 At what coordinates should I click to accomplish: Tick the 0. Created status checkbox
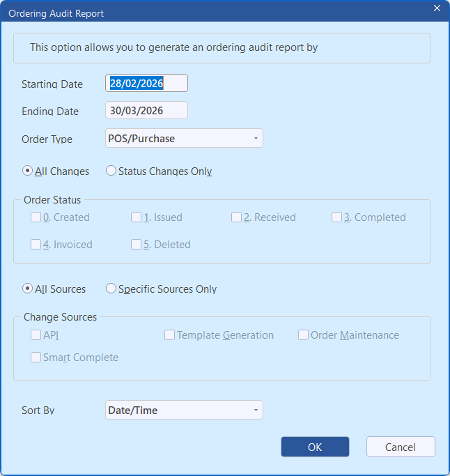tap(36, 217)
